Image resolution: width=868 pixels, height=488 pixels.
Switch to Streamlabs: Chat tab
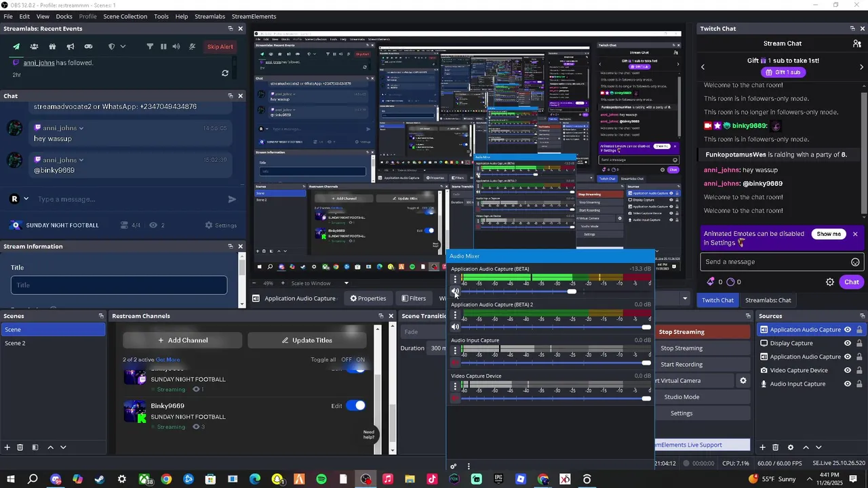768,300
